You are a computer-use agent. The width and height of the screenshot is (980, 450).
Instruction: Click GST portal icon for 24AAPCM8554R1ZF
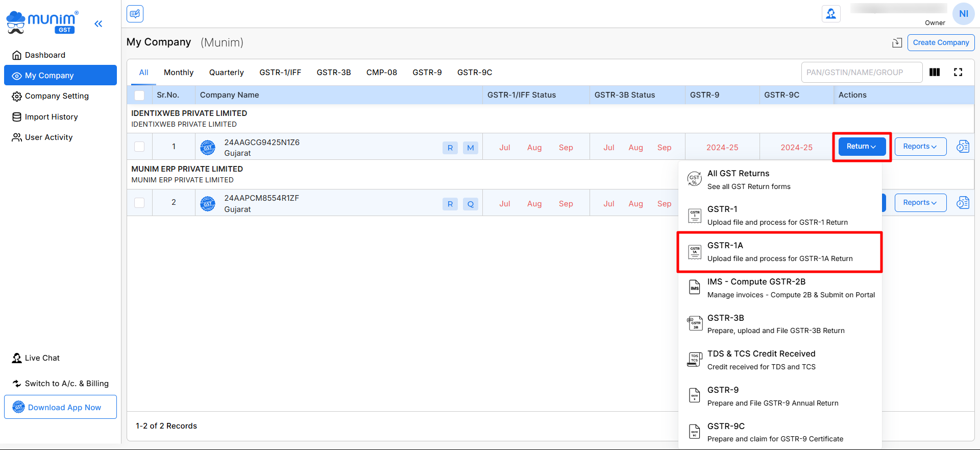coord(208,203)
